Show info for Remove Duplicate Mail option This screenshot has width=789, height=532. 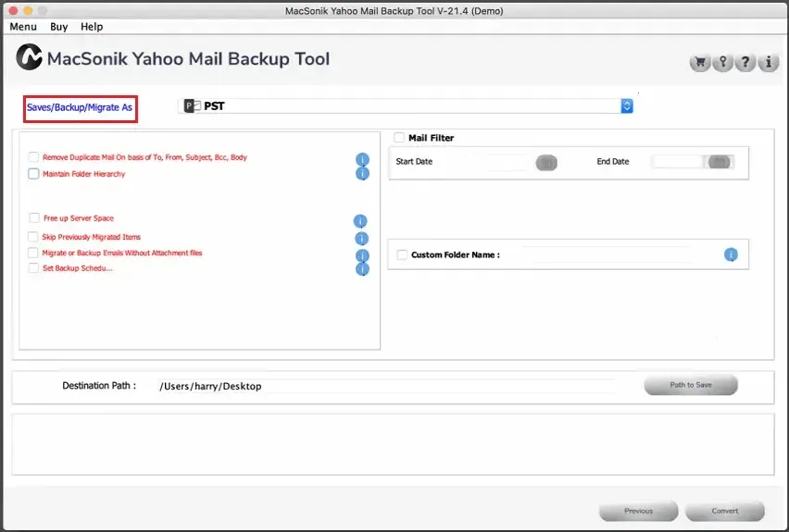tap(362, 159)
